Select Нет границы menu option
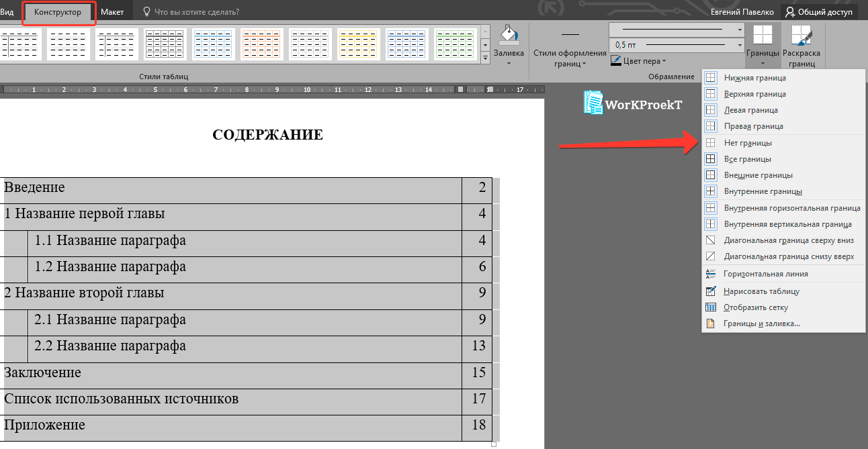The width and height of the screenshot is (868, 449). coord(747,143)
